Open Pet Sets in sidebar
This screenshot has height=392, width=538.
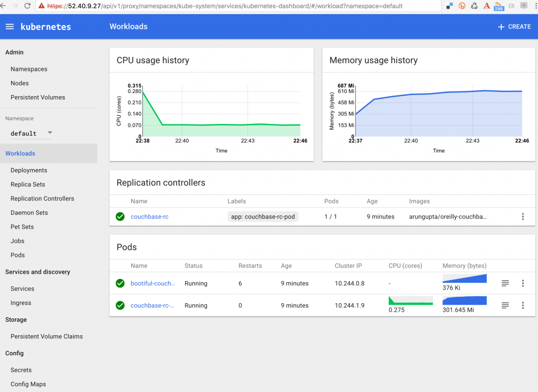click(x=22, y=226)
